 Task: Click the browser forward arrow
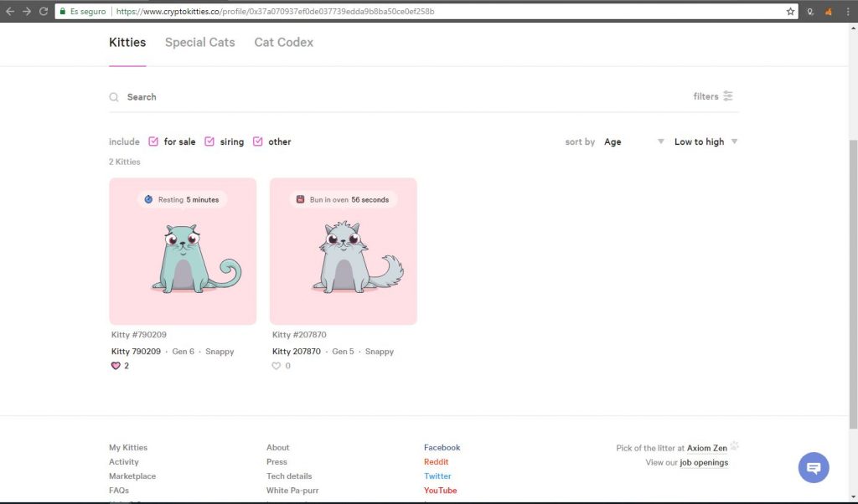click(27, 11)
